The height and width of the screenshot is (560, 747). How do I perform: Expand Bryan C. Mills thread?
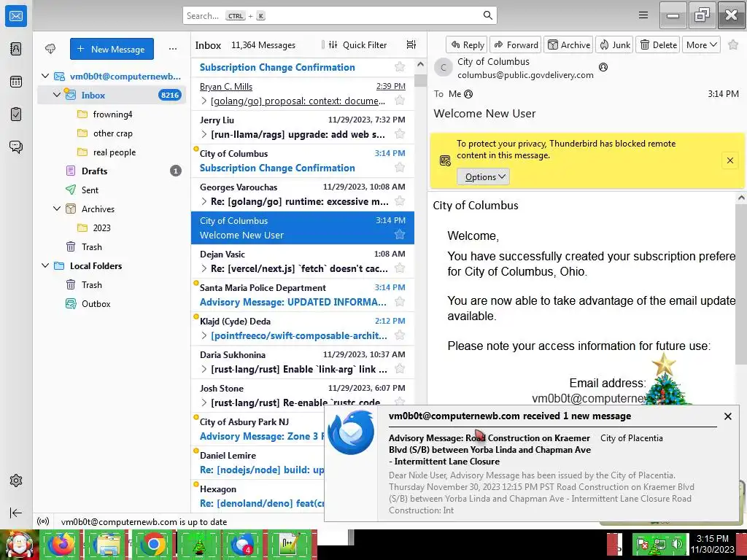pos(204,101)
